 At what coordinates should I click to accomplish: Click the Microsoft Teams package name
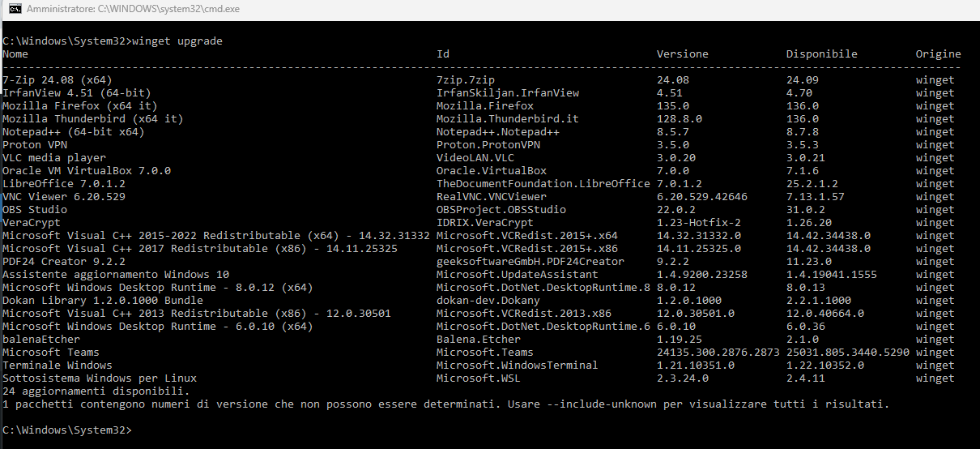tap(51, 353)
